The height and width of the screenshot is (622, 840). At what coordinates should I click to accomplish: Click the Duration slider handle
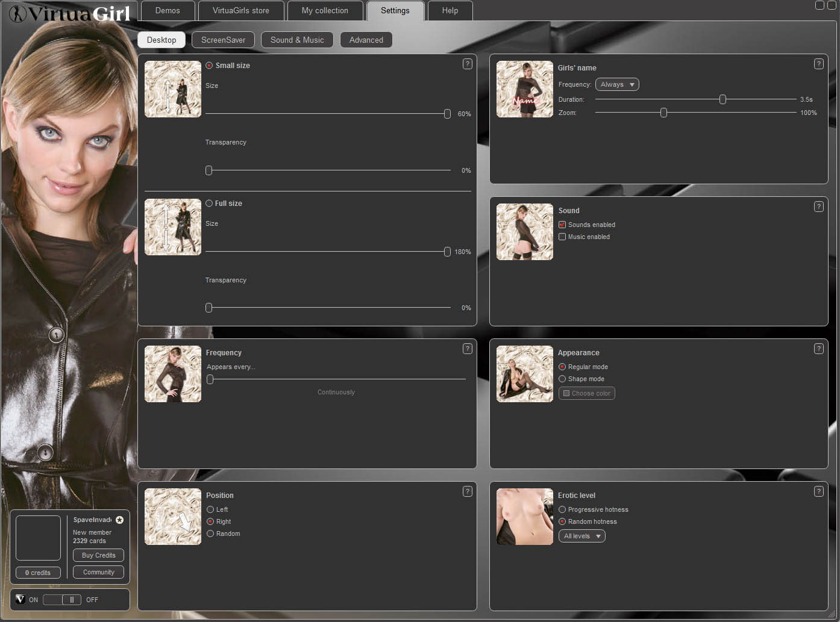pos(722,99)
